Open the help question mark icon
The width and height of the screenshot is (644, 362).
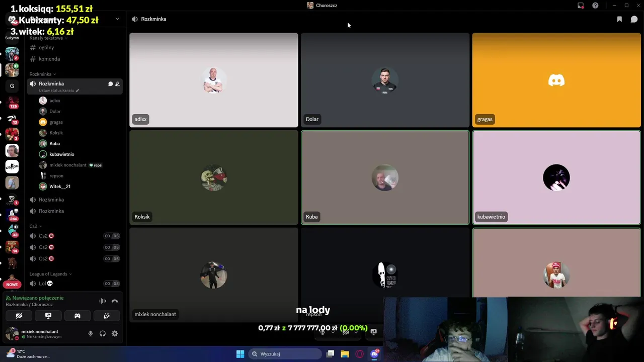(595, 6)
